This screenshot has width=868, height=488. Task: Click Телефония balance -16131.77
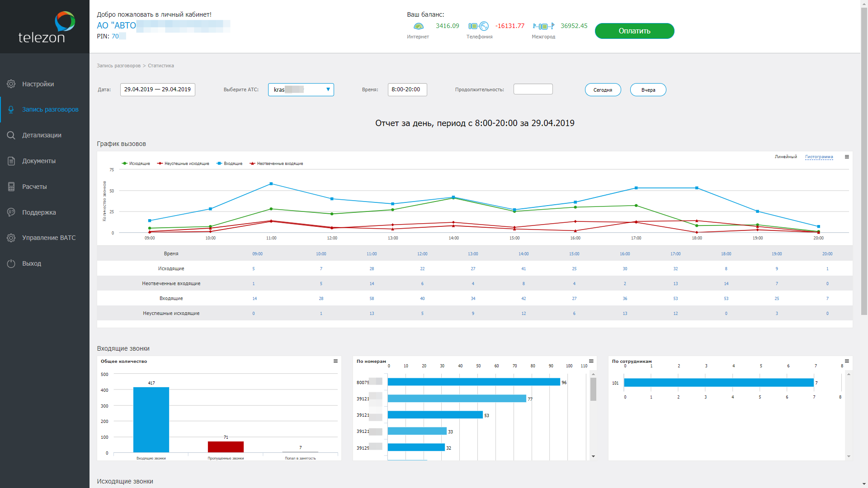(510, 26)
